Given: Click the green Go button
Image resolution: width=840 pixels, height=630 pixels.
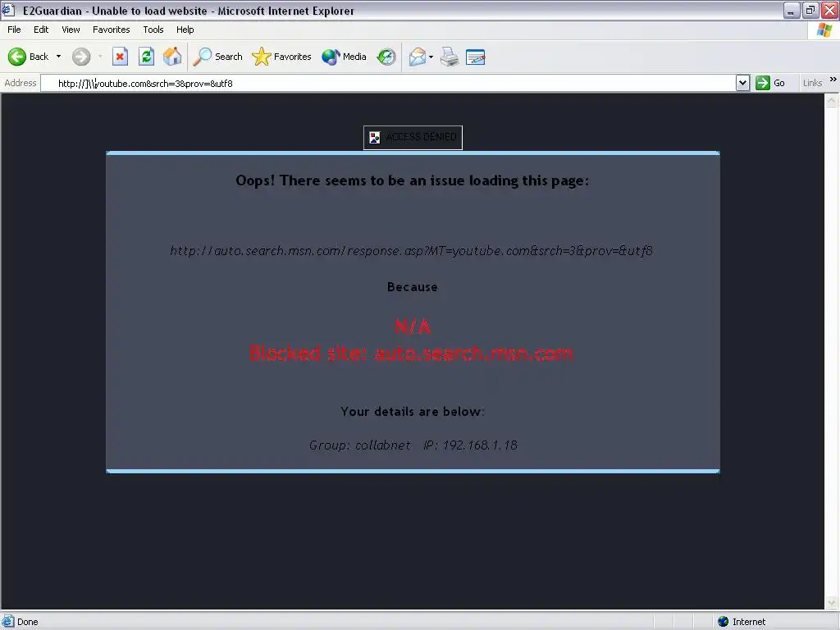Looking at the screenshot, I should point(770,83).
